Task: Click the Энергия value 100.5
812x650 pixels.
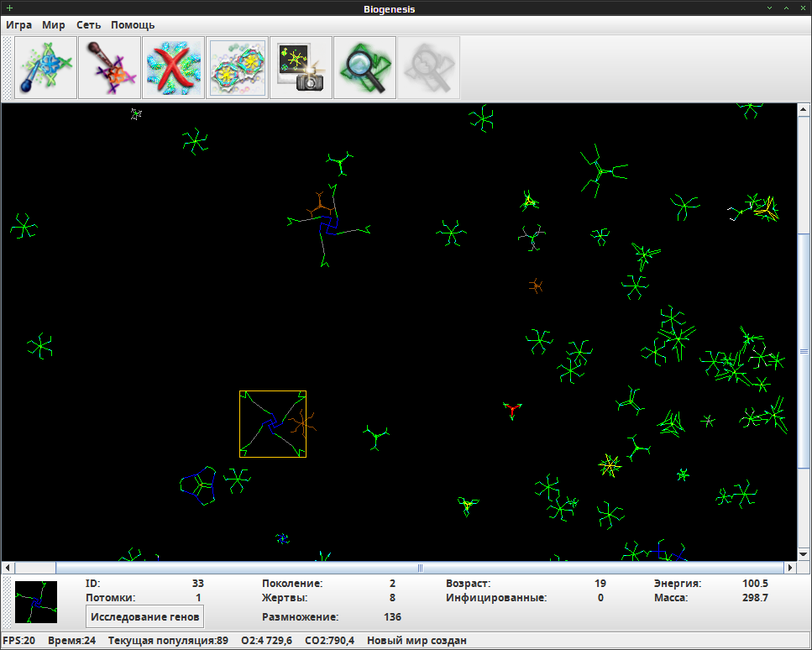Action: (x=755, y=583)
